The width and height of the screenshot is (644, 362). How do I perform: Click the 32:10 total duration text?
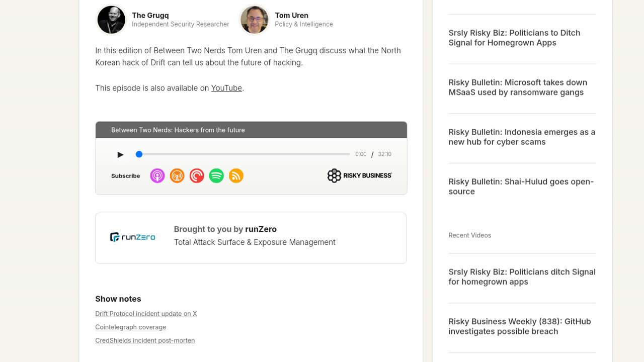coord(385,154)
